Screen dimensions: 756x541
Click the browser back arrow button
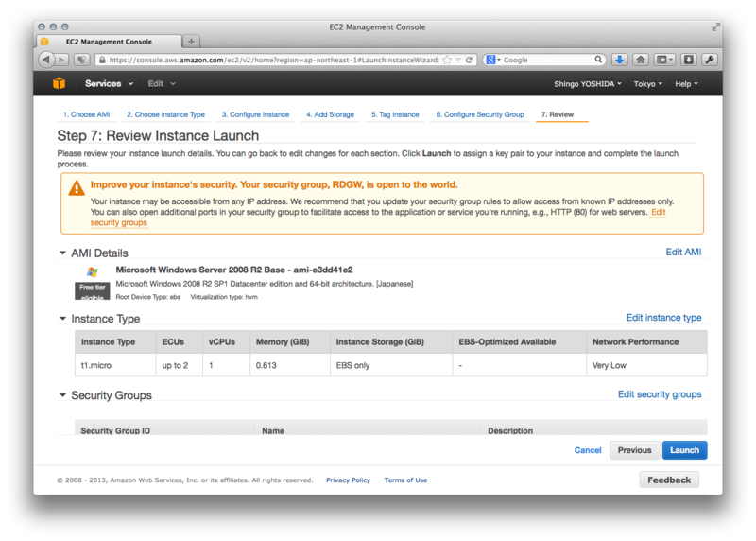click(x=46, y=60)
